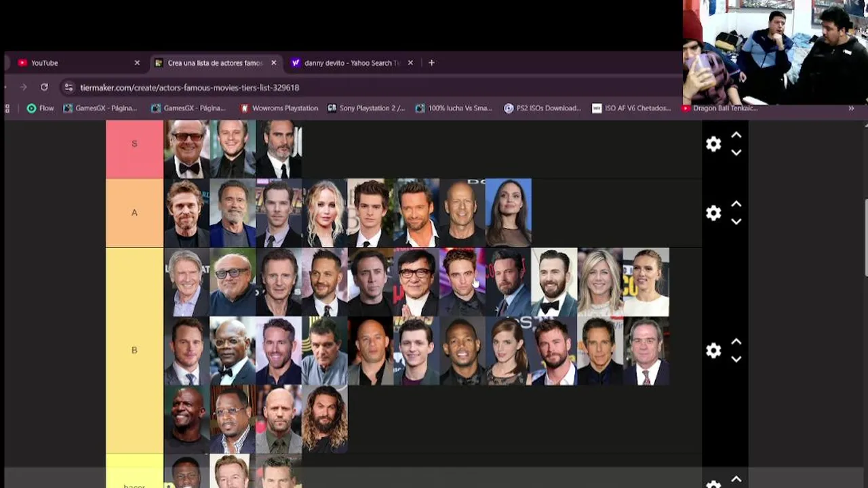The image size is (868, 488).
Task: Open settings gear for S tier row
Action: tap(713, 144)
